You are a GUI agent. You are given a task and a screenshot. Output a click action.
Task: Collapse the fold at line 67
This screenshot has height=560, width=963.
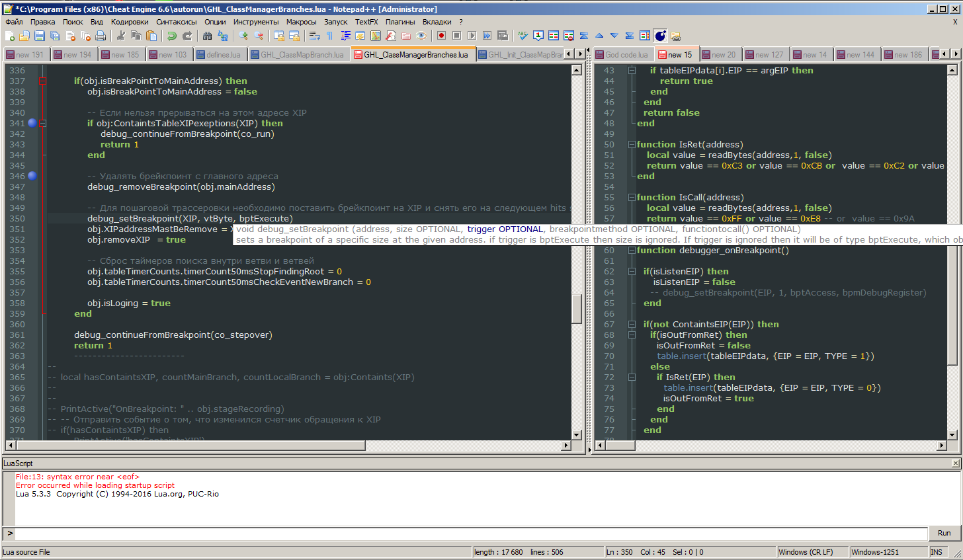[x=632, y=324]
